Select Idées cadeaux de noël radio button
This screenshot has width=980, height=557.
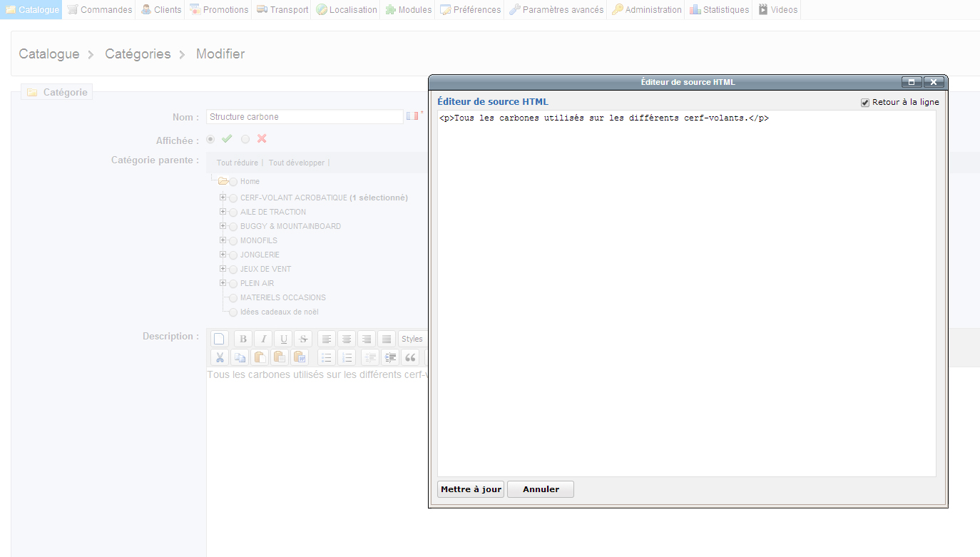(233, 312)
